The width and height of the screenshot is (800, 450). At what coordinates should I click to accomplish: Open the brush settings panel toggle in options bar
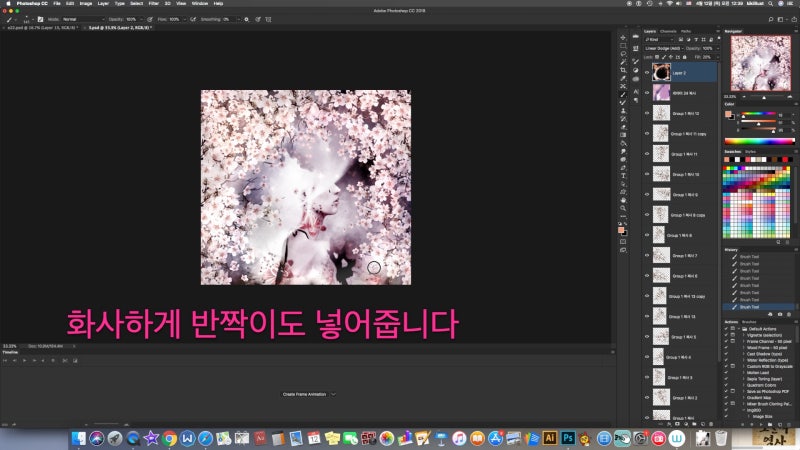(40, 19)
